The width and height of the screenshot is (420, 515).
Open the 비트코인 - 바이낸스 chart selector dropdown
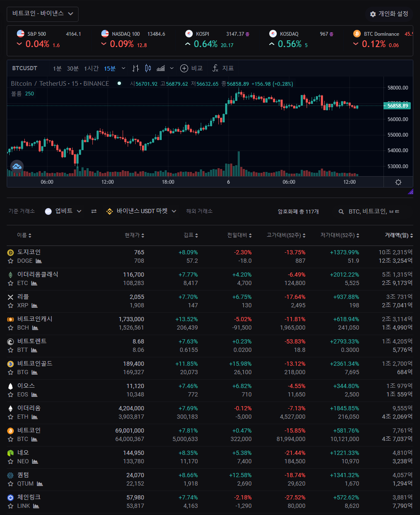(x=42, y=14)
